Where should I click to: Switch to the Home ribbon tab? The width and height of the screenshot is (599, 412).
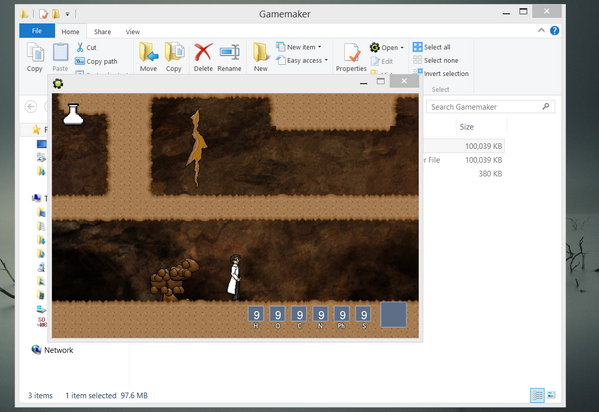[71, 32]
